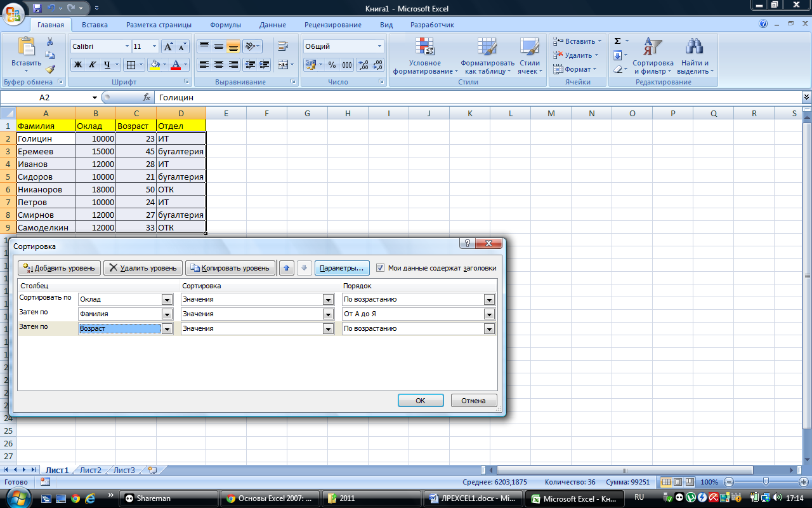
Task: Click the Paste (Вставить) clipboard icon
Action: 27,47
